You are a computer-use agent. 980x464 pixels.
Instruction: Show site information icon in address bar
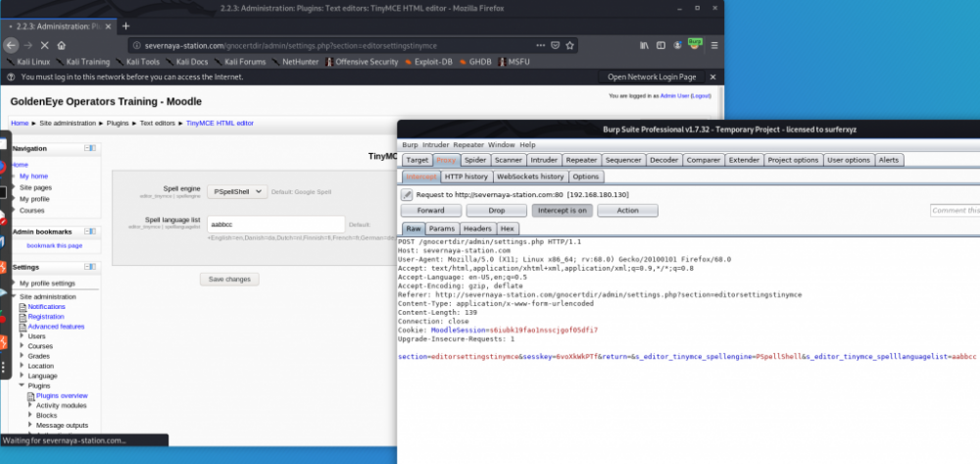tap(136, 46)
